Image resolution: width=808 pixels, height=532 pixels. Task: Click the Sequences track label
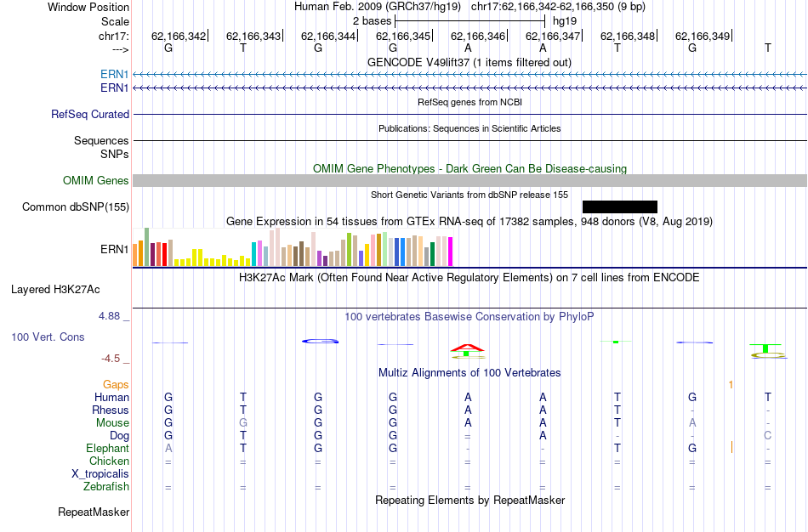(x=101, y=140)
